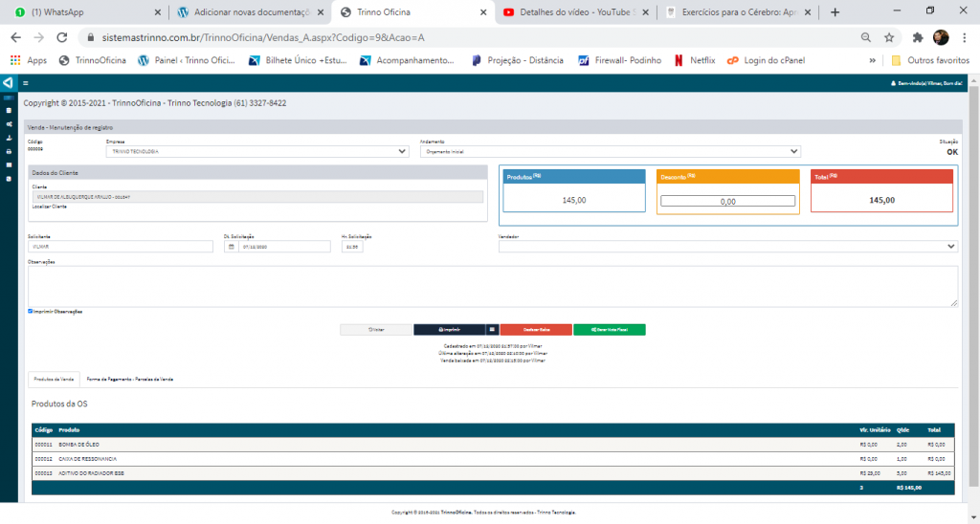Open the Andamento dropdown
The image size is (980, 524).
point(610,151)
